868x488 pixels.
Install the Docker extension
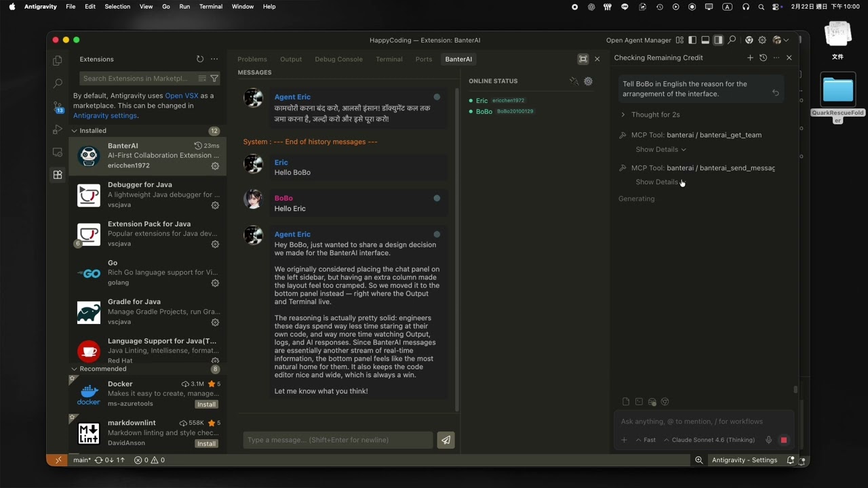pos(206,405)
